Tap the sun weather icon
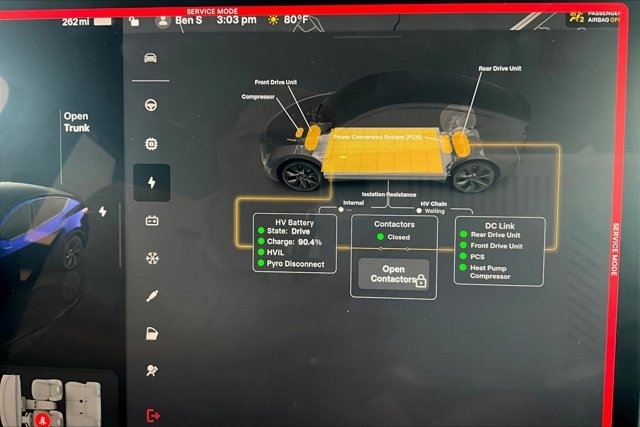 [x=273, y=20]
